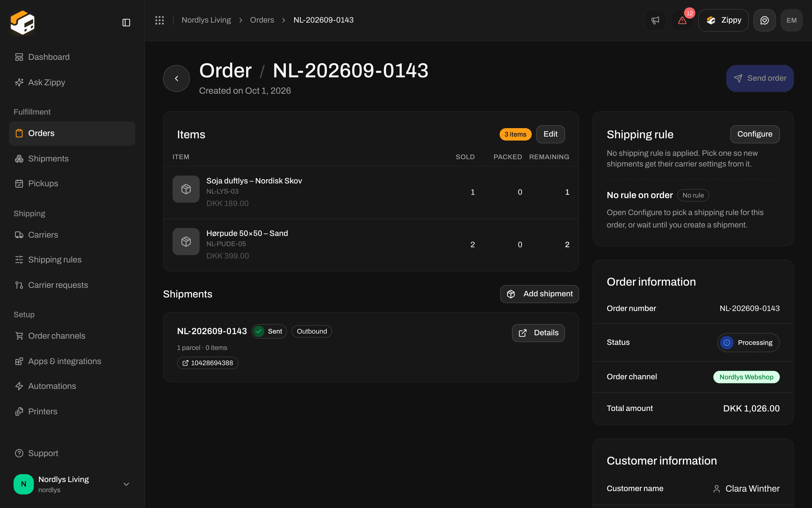Open Carrier requests in the sidebar

coord(72,285)
